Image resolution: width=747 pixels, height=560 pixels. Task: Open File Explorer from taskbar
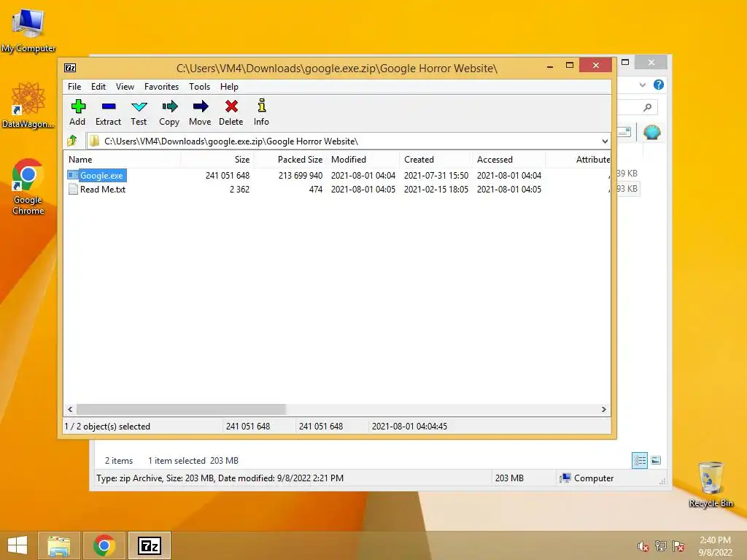pyautogui.click(x=59, y=545)
